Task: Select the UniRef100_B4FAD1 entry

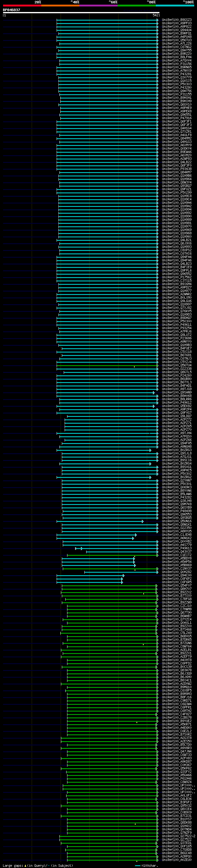Action: (177, 386)
